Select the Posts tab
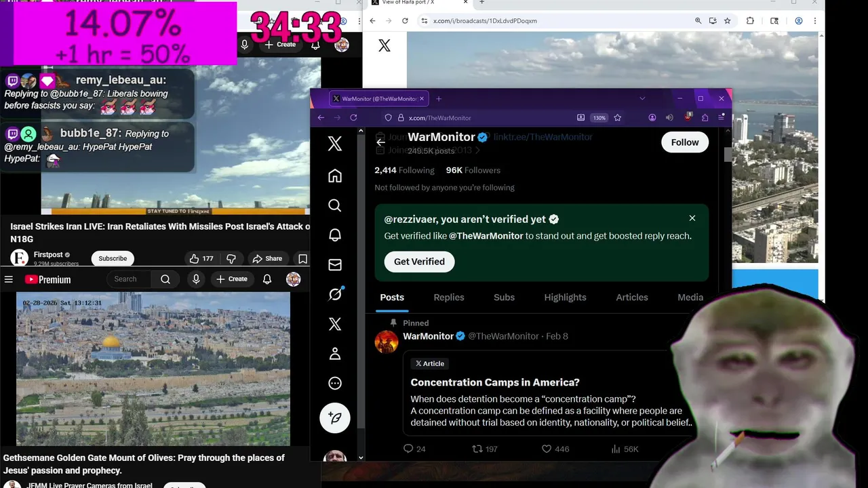Viewport: 868px width, 488px height. (392, 298)
